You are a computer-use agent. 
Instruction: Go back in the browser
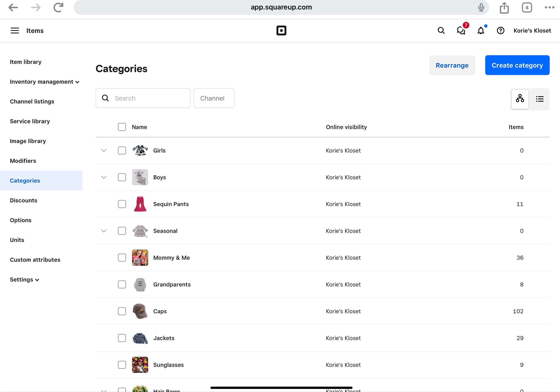pos(13,7)
